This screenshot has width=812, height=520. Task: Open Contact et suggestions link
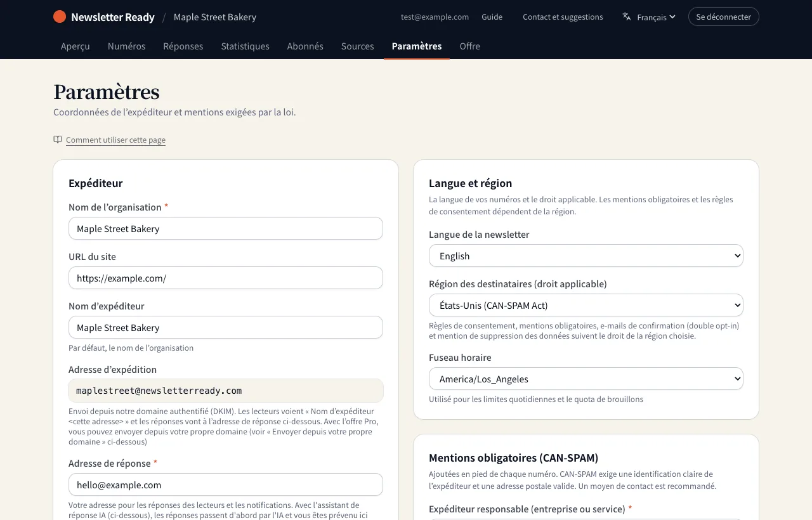click(563, 17)
